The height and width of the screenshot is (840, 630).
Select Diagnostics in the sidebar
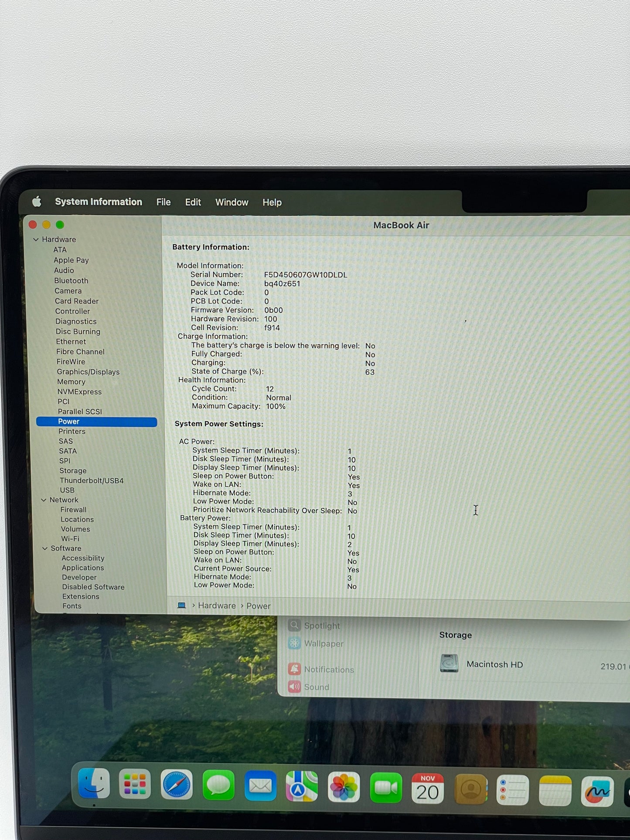coord(76,321)
